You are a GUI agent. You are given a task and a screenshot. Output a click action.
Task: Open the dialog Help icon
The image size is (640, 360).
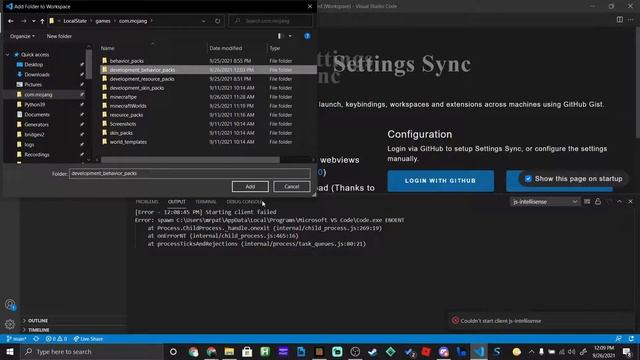pyautogui.click(x=307, y=36)
